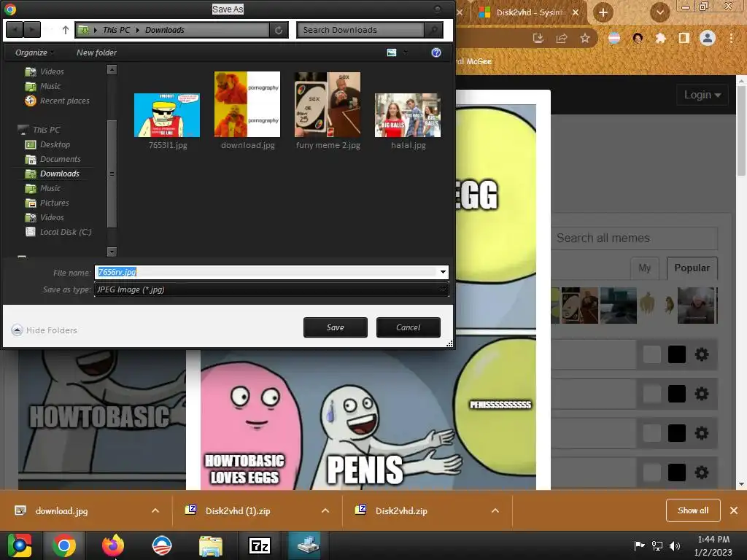
Task: Bookmark this page with star icon
Action: pos(585,38)
